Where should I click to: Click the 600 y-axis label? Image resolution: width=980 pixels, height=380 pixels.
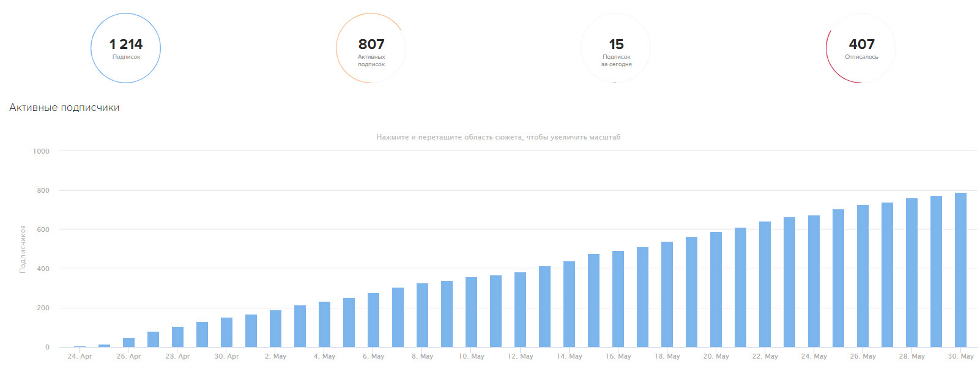tap(43, 229)
